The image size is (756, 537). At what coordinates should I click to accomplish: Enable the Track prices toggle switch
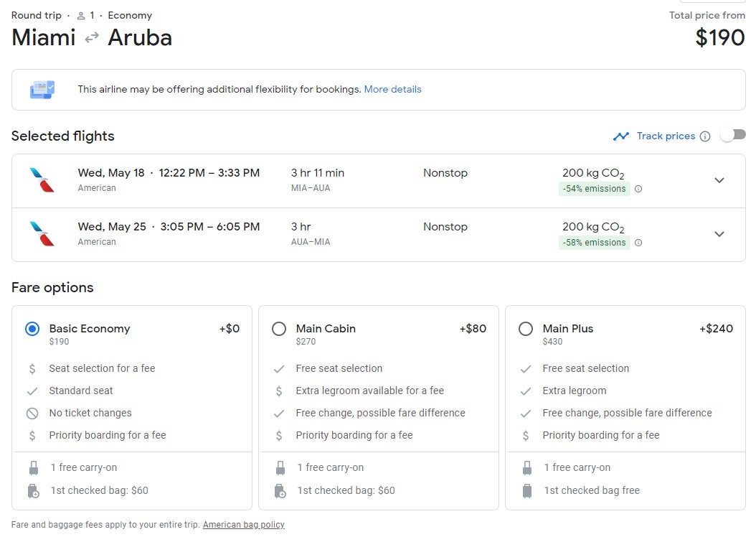733,136
